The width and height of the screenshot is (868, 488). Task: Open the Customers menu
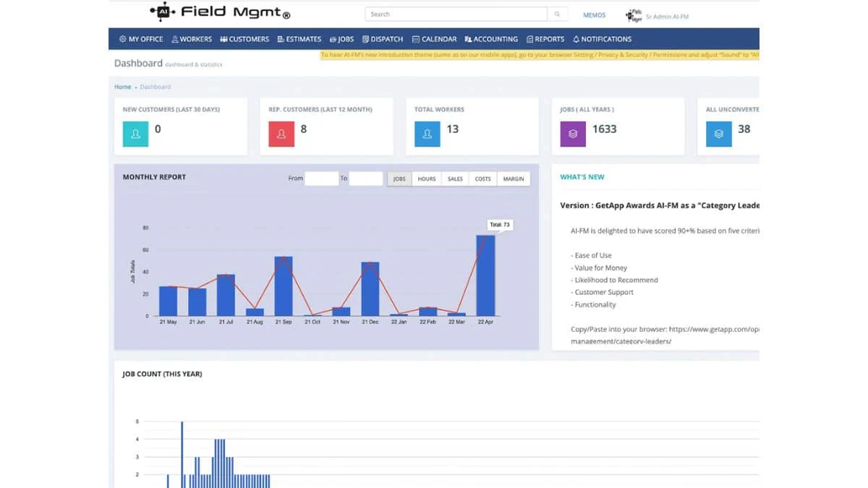coord(244,39)
